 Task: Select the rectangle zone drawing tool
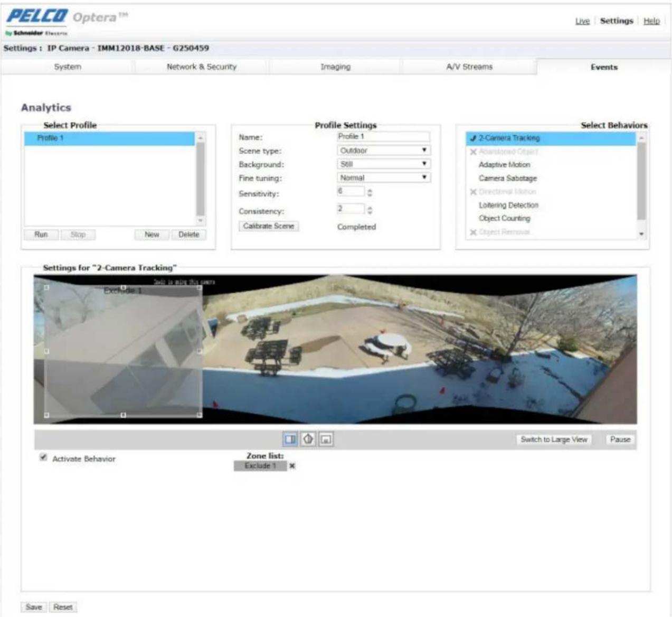point(290,439)
